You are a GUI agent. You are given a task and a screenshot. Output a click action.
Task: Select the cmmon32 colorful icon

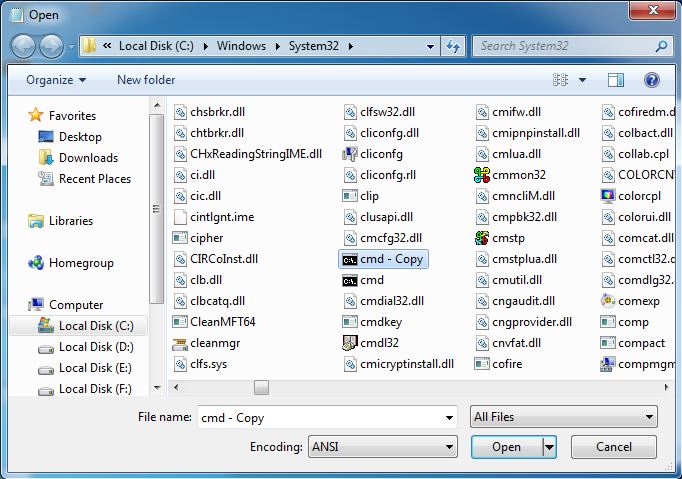coord(481,175)
